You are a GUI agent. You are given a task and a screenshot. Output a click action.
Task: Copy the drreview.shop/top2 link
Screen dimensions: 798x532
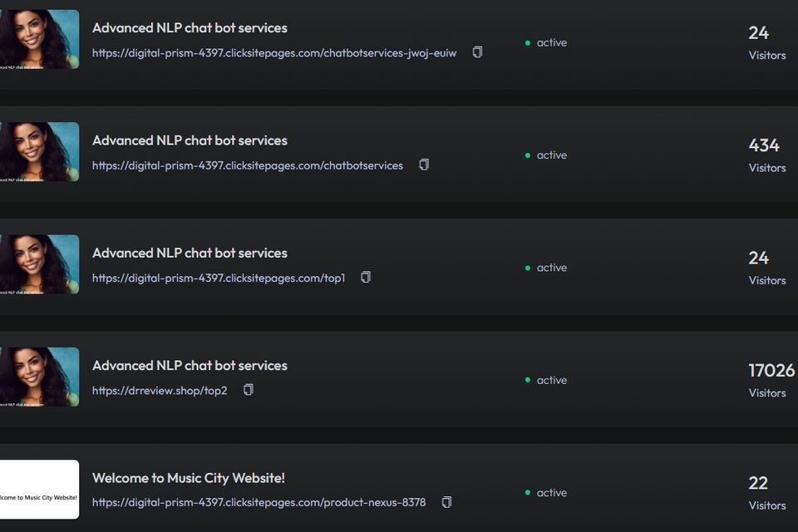pos(248,390)
